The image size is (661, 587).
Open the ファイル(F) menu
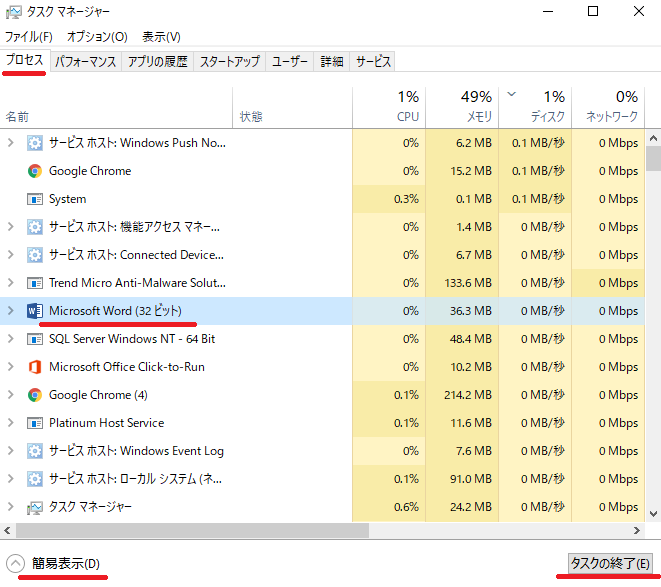(x=29, y=37)
